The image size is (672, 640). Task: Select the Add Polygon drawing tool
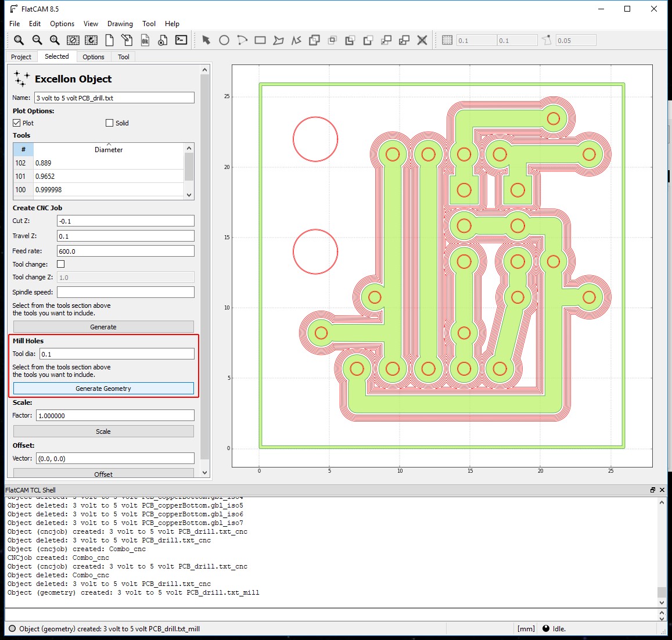click(x=279, y=40)
